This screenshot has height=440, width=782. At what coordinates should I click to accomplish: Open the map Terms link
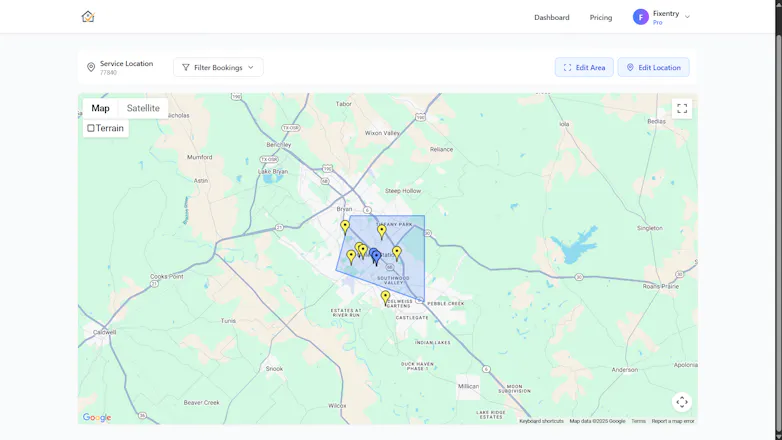638,421
